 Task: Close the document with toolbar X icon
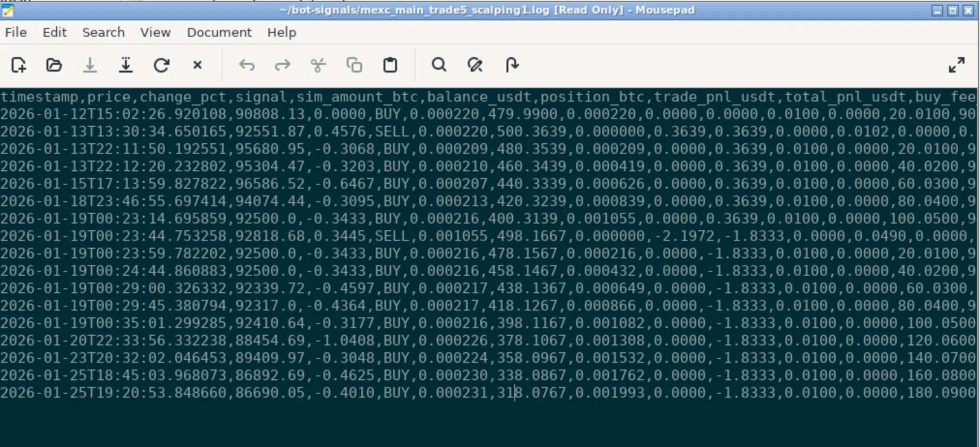198,65
